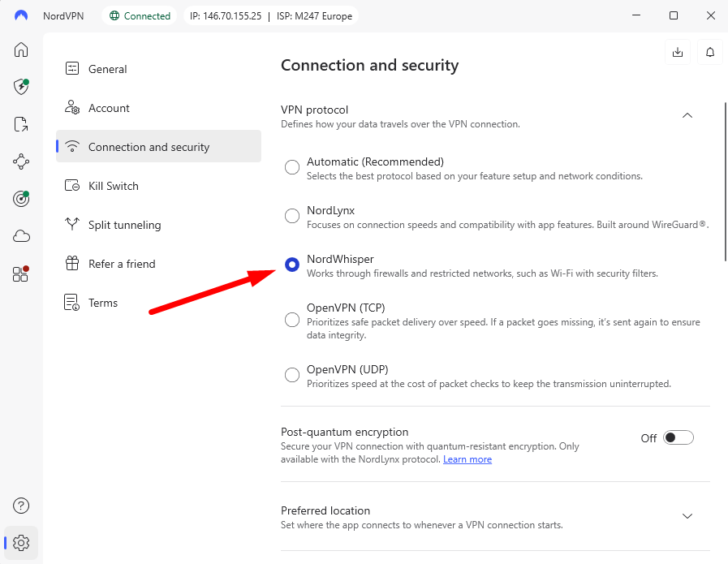Select the Automatic recommended protocol
728x564 pixels.
click(x=292, y=167)
